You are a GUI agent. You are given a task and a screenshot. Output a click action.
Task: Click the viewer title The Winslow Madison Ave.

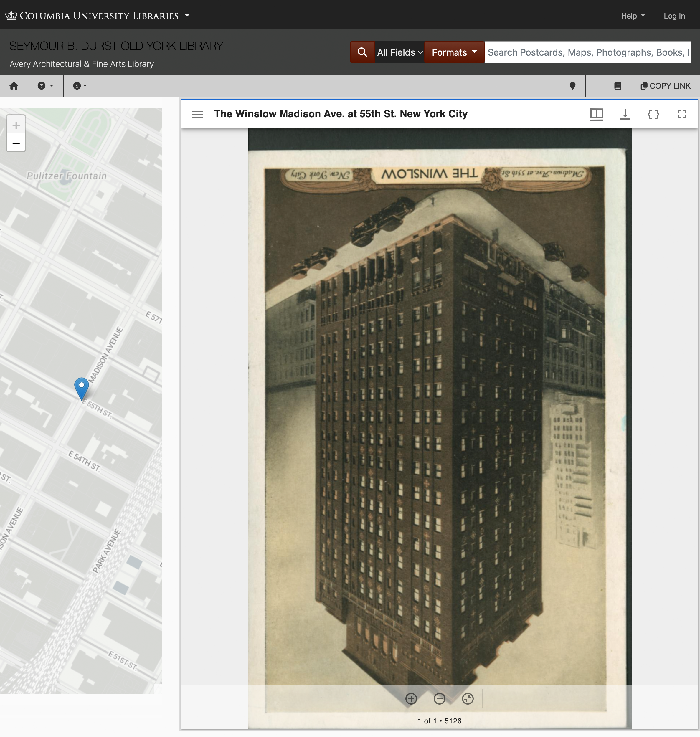pyautogui.click(x=341, y=114)
